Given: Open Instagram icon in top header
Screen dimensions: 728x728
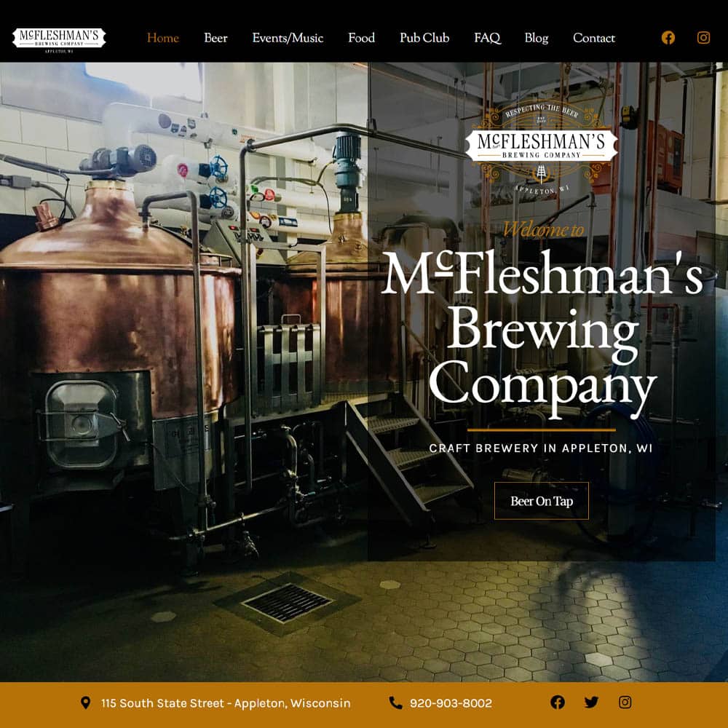Looking at the screenshot, I should (x=703, y=38).
